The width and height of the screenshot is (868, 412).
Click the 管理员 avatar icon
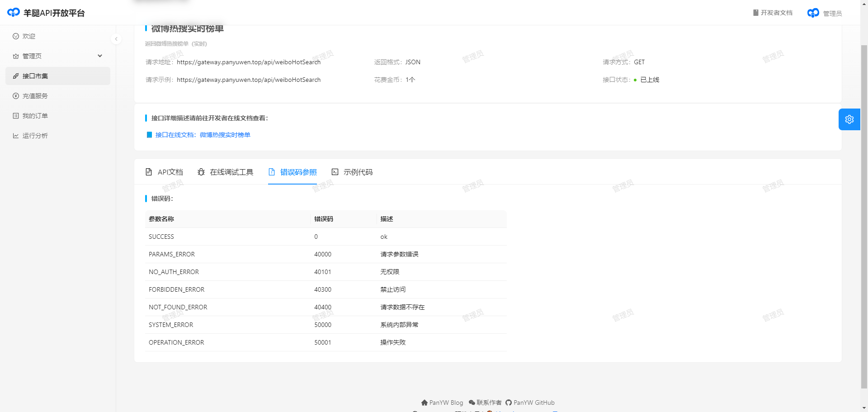tap(813, 13)
